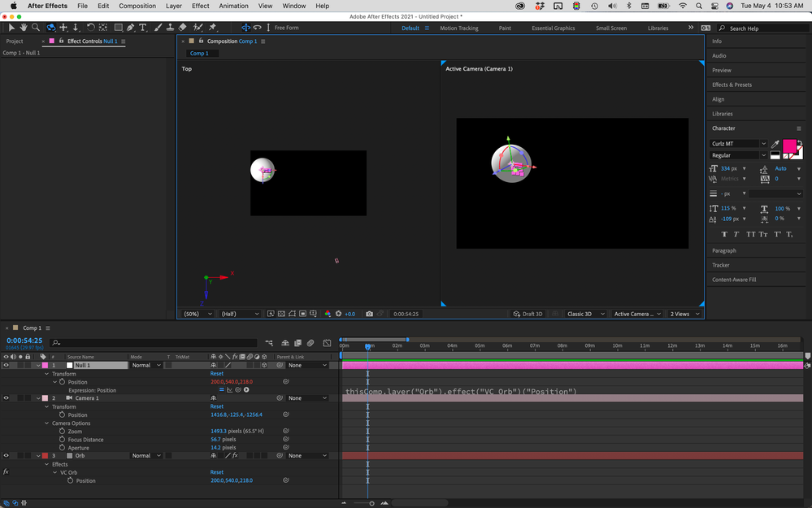This screenshot has height=508, width=812.
Task: Click the snapshot camera icon in viewer
Action: 369,314
